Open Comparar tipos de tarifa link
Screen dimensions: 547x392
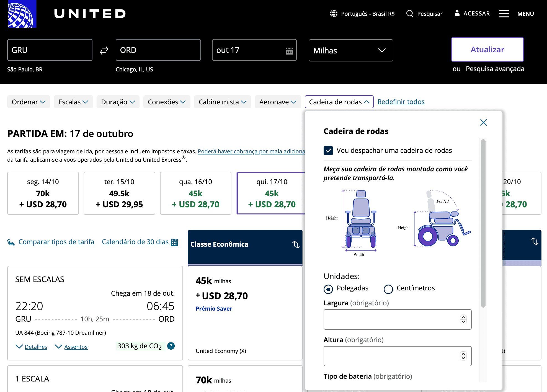tap(56, 242)
